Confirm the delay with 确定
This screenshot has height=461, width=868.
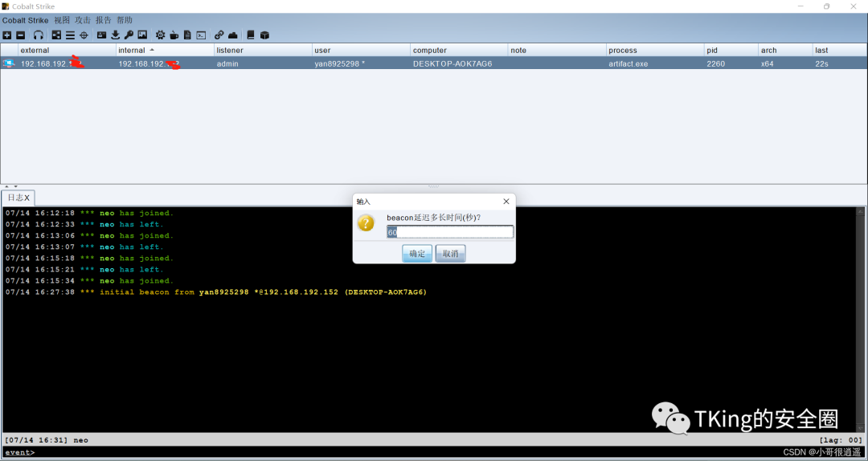click(417, 254)
